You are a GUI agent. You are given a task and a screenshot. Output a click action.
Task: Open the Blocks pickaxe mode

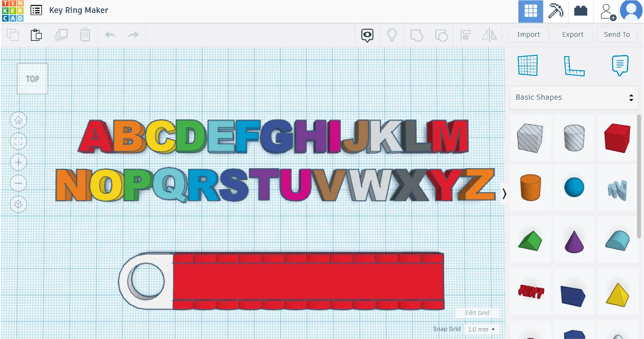tap(556, 11)
